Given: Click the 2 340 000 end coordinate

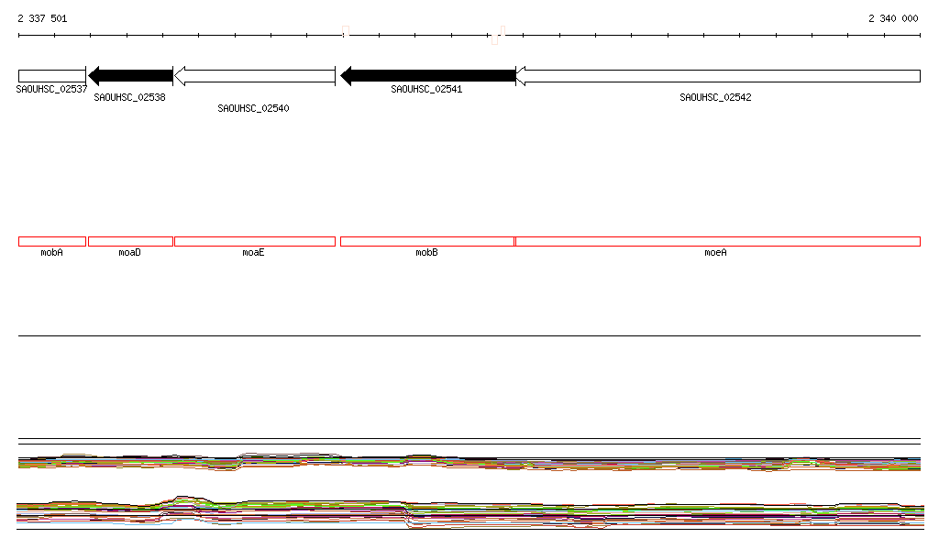Looking at the screenshot, I should point(893,18).
